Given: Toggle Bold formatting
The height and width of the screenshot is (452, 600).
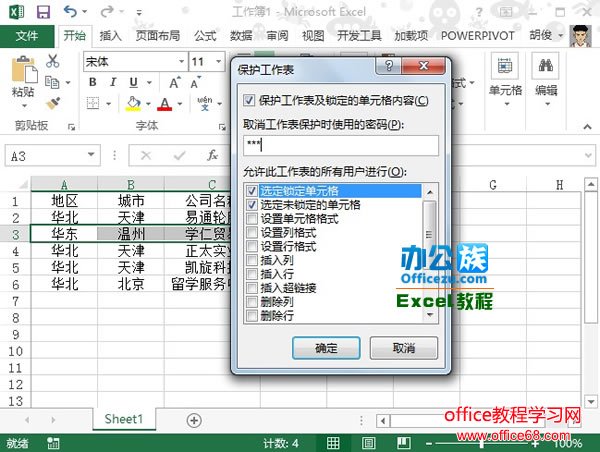Looking at the screenshot, I should [x=93, y=82].
